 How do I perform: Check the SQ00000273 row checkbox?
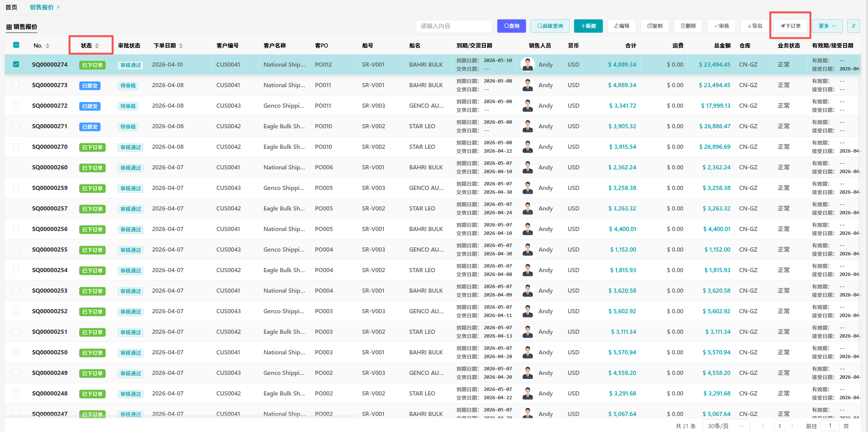click(16, 85)
